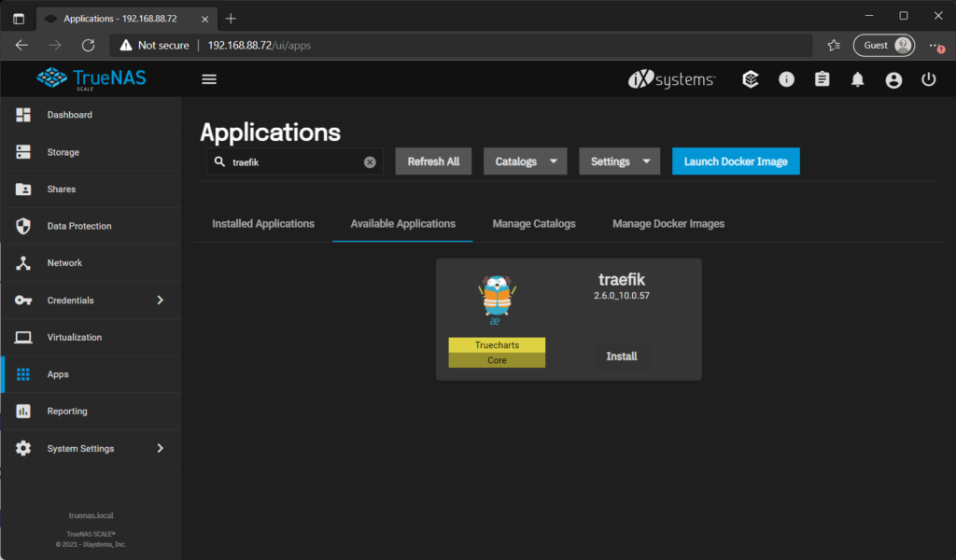Click the Truecharts catalog label
956x560 pixels.
pyautogui.click(x=497, y=345)
